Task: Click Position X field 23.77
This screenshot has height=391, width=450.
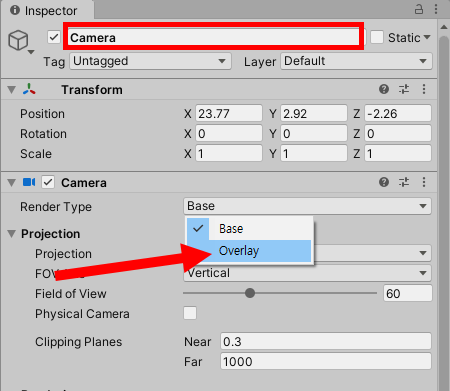Action: (x=229, y=114)
